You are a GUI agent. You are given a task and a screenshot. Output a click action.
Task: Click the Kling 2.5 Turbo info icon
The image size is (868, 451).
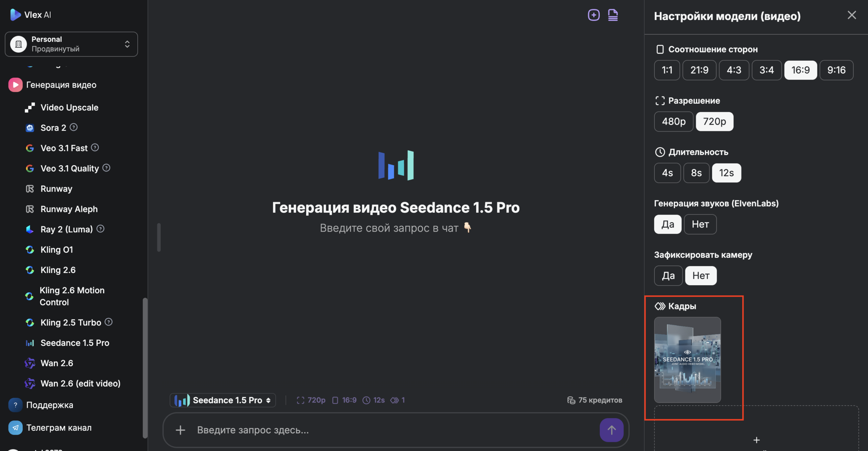[x=108, y=322]
